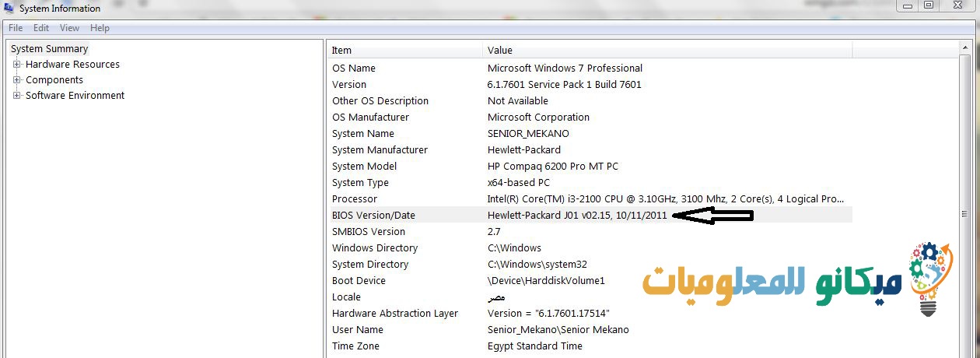980x358 pixels.
Task: Click the Intel Core i3-2100 processor value
Action: 666,199
